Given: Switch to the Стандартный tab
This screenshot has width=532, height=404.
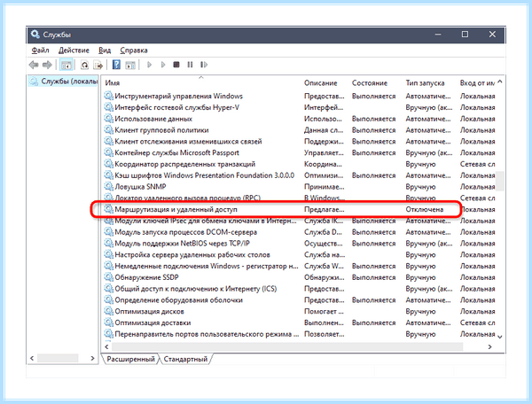Looking at the screenshot, I should pyautogui.click(x=185, y=359).
